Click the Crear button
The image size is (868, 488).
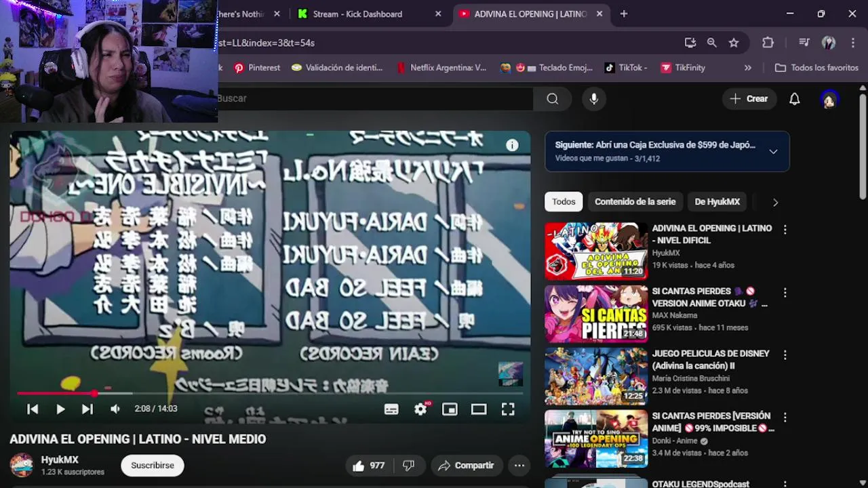(749, 99)
